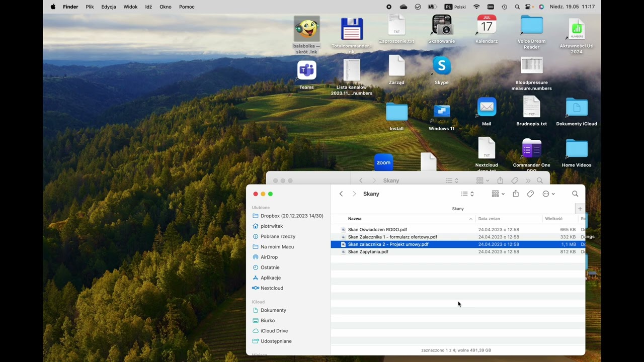Switch input source PL Polski
Image resolution: width=644 pixels, height=362 pixels.
tap(455, 7)
